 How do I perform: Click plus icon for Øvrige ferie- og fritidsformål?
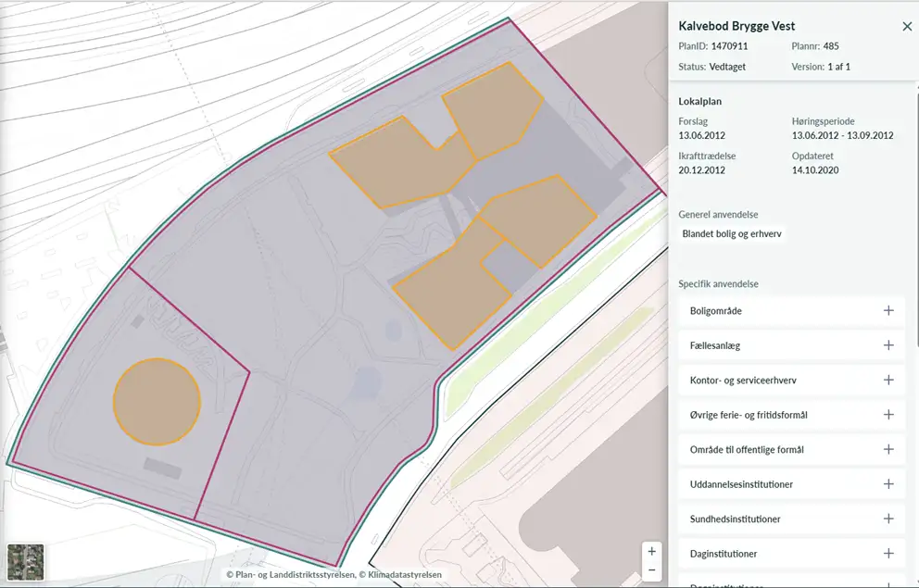click(x=888, y=415)
